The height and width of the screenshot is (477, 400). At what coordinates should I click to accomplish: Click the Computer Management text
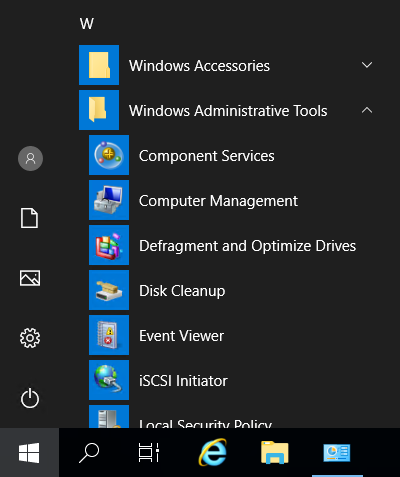(218, 201)
